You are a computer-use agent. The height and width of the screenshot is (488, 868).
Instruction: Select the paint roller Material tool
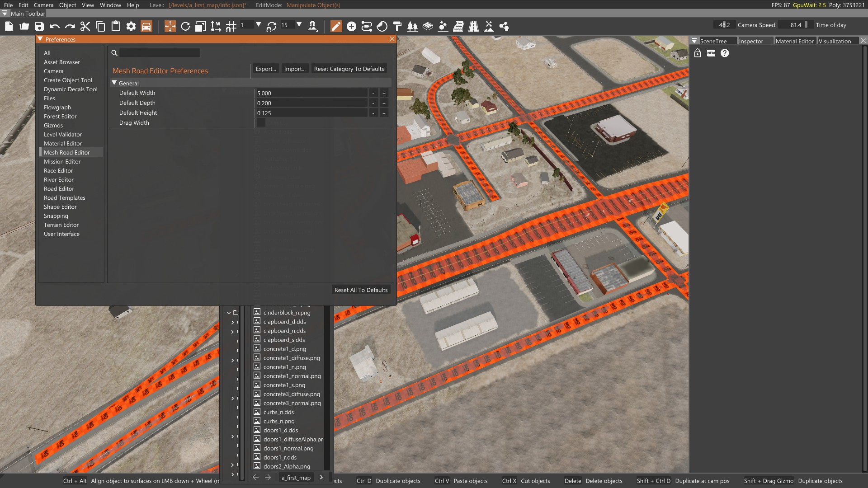(x=397, y=26)
